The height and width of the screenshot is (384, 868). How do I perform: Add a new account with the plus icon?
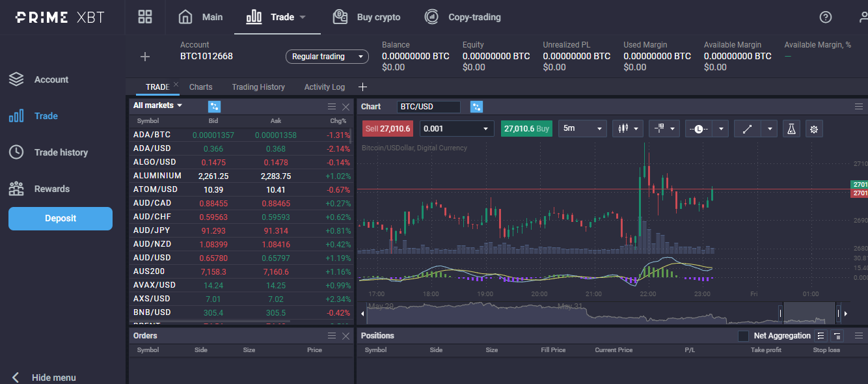[145, 57]
